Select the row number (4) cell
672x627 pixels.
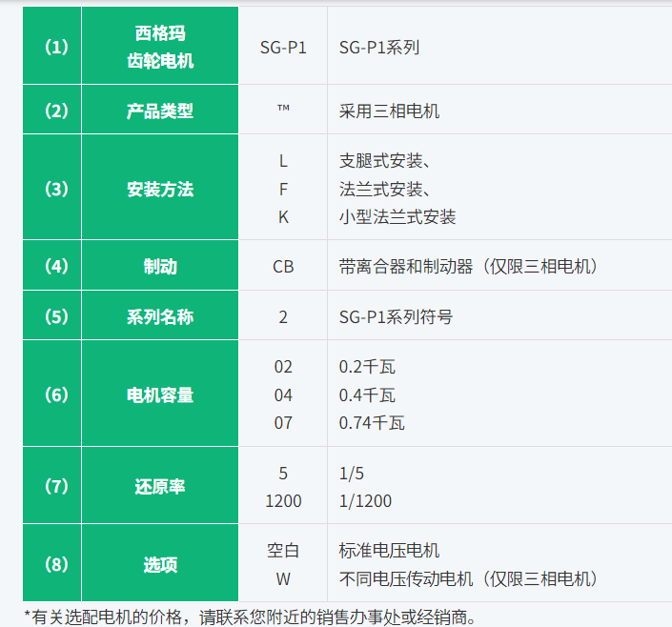51,265
